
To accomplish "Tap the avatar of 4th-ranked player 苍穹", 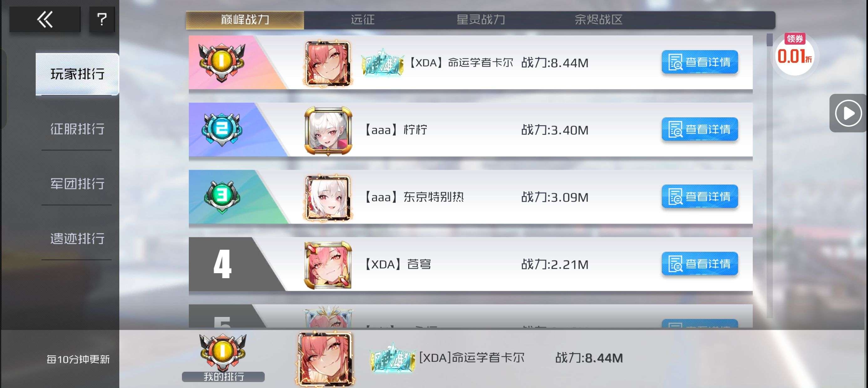I will (328, 265).
